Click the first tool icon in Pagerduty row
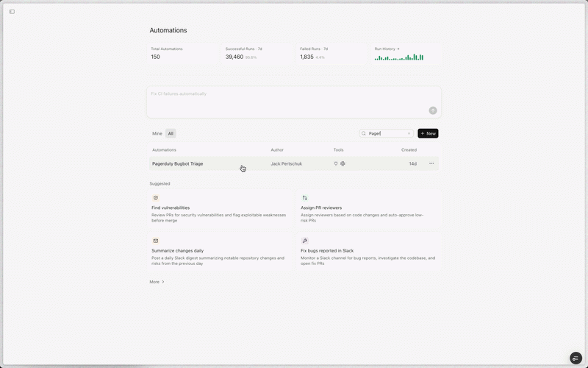Screen dimensions: 588x368 pyautogui.click(x=336, y=163)
